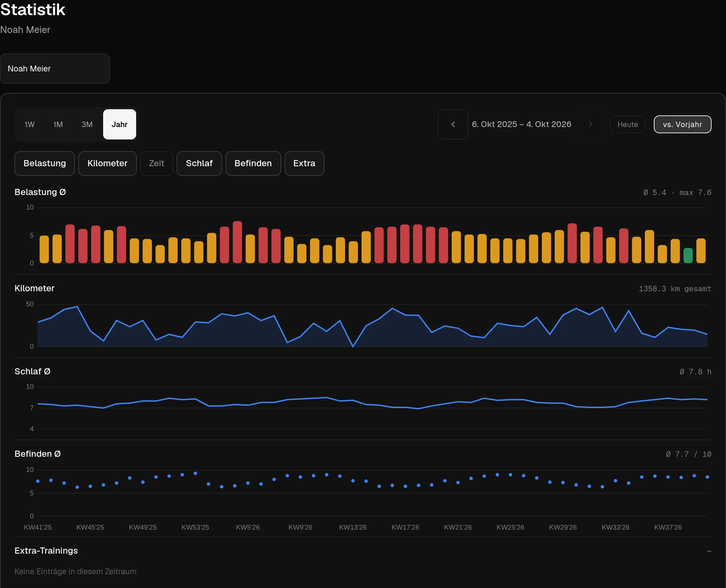Viewport: 726px width, 588px height.
Task: Click the 1358.3 km gesamt value
Action: pyautogui.click(x=675, y=289)
